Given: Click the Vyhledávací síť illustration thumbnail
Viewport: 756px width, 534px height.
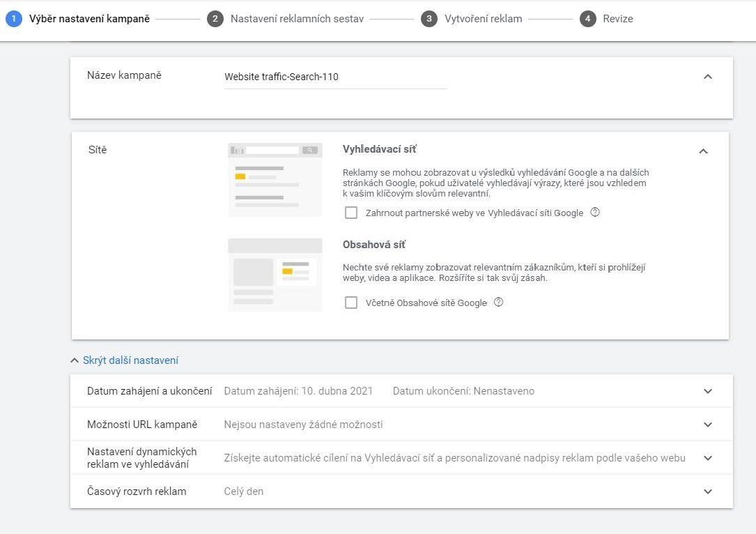Looking at the screenshot, I should [275, 179].
